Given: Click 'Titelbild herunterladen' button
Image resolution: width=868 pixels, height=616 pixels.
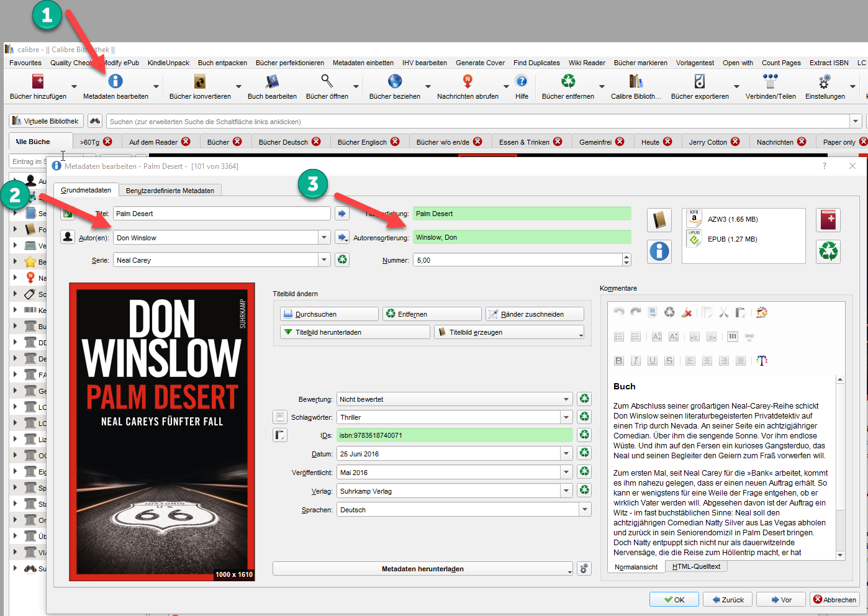Looking at the screenshot, I should point(355,332).
